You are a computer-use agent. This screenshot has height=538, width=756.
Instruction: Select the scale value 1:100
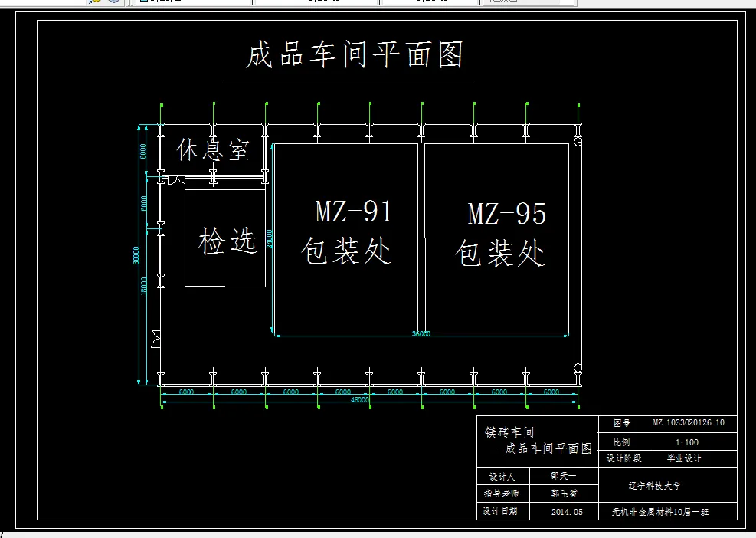click(687, 442)
